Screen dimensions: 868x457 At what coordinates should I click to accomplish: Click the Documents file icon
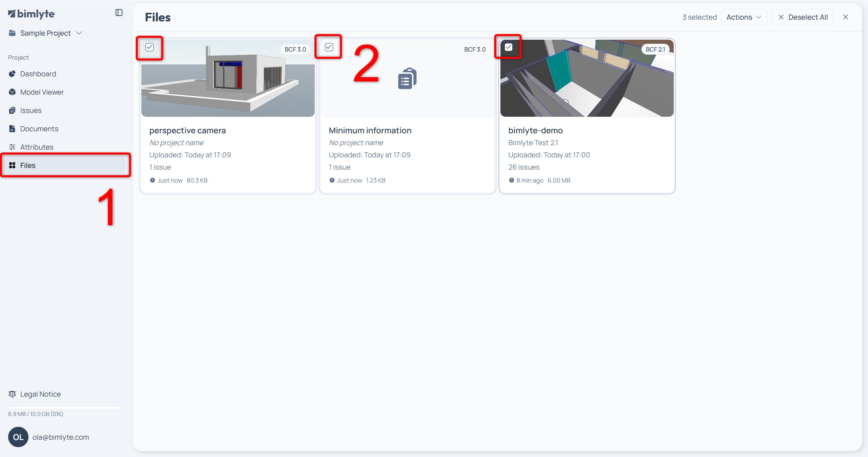[12, 129]
